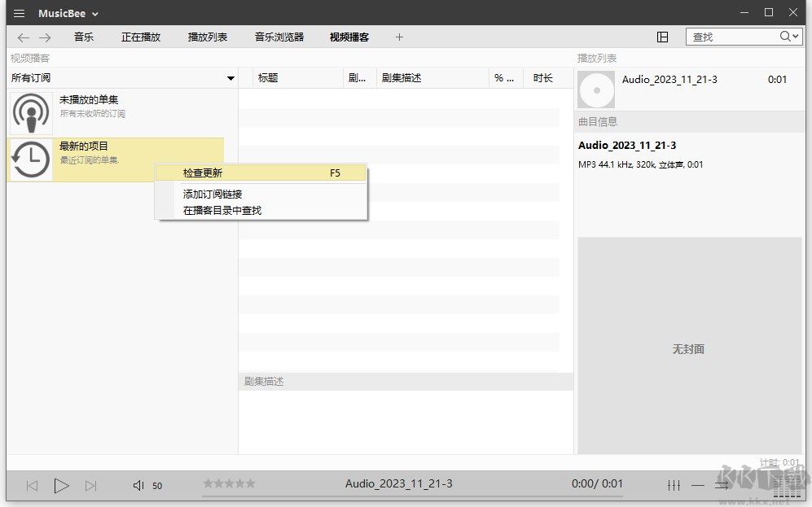Viewport: 812px width, 507px height.
Task: Open the 标题 column header options
Action: 268,77
